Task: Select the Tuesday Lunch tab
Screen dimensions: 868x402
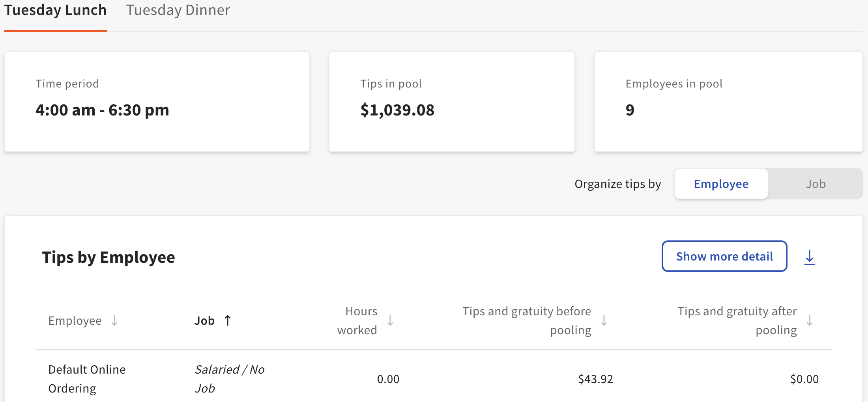Action: click(55, 10)
